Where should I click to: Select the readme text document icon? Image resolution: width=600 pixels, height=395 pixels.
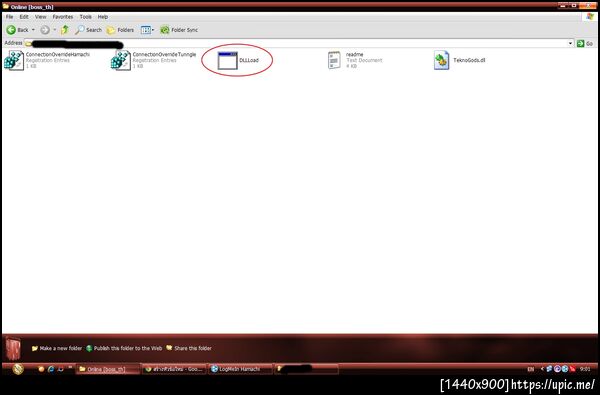coord(334,60)
